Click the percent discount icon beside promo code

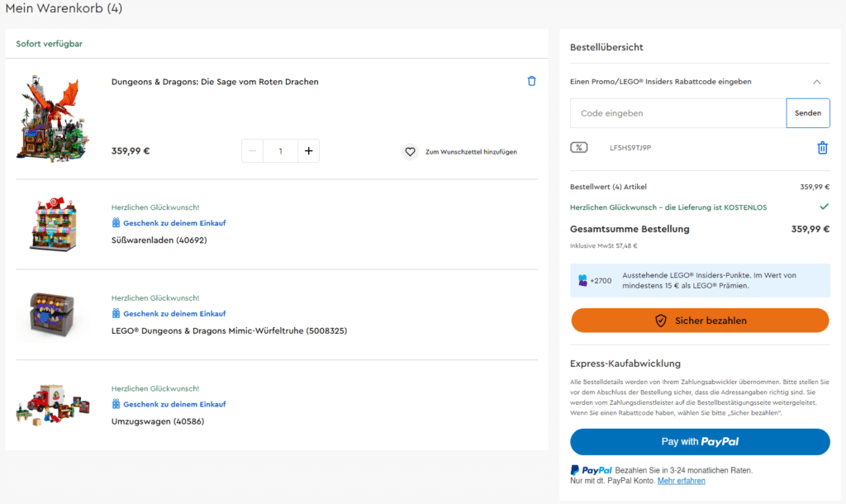(579, 147)
